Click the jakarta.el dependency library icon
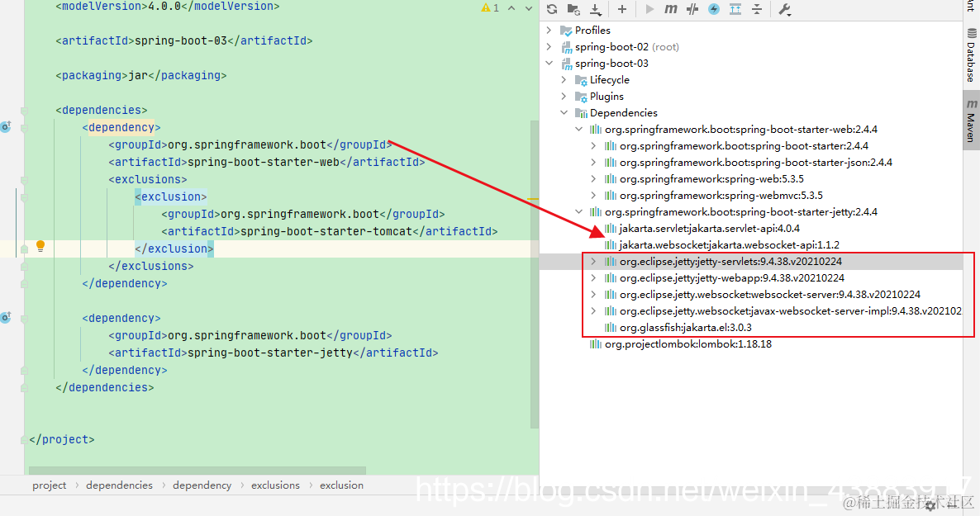The width and height of the screenshot is (980, 516). click(x=611, y=327)
